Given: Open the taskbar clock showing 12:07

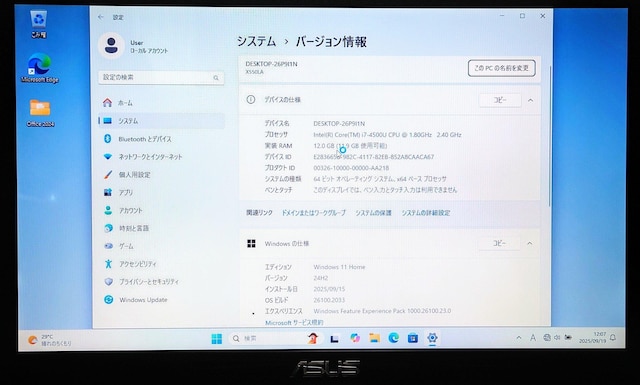Looking at the screenshot, I should (x=593, y=338).
